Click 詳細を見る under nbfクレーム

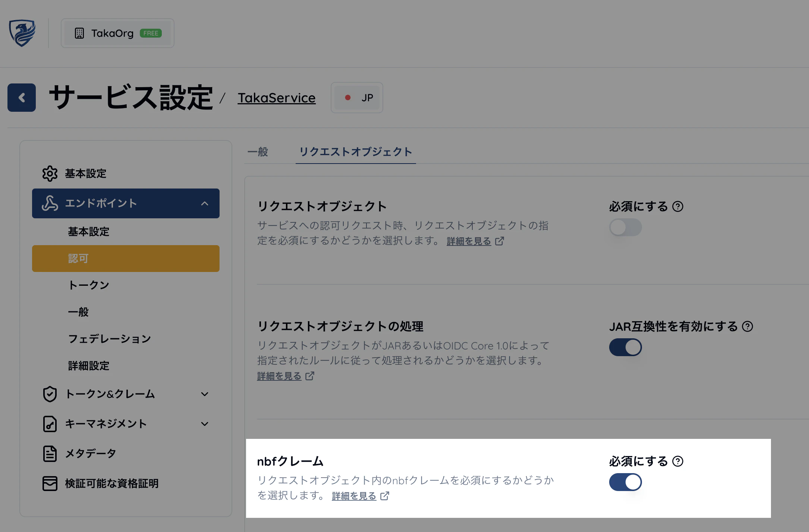coord(353,496)
